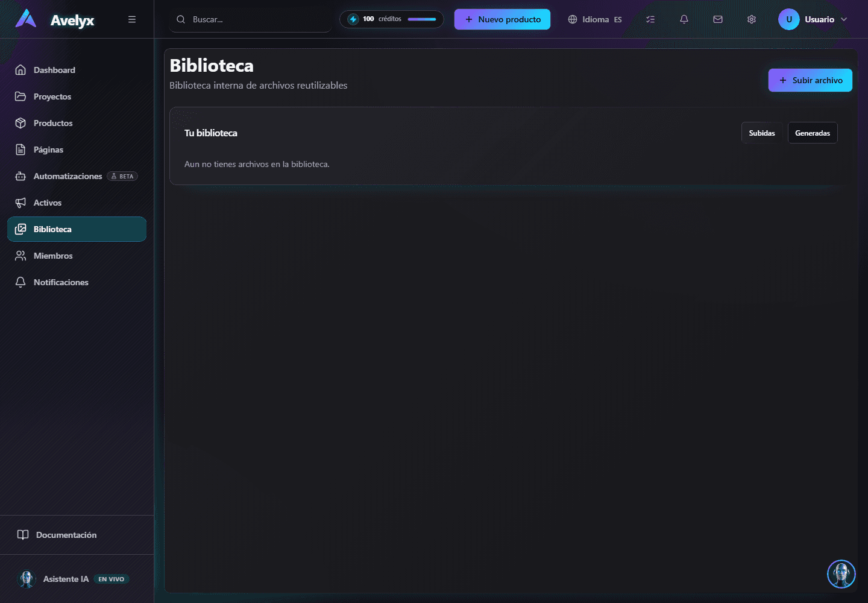Viewport: 868px width, 603px height.
Task: Click the Nuevo producto button
Action: 502,19
